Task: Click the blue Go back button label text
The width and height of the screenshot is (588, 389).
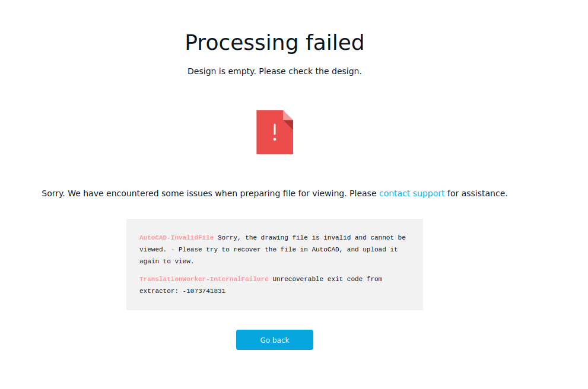Action: coord(274,339)
